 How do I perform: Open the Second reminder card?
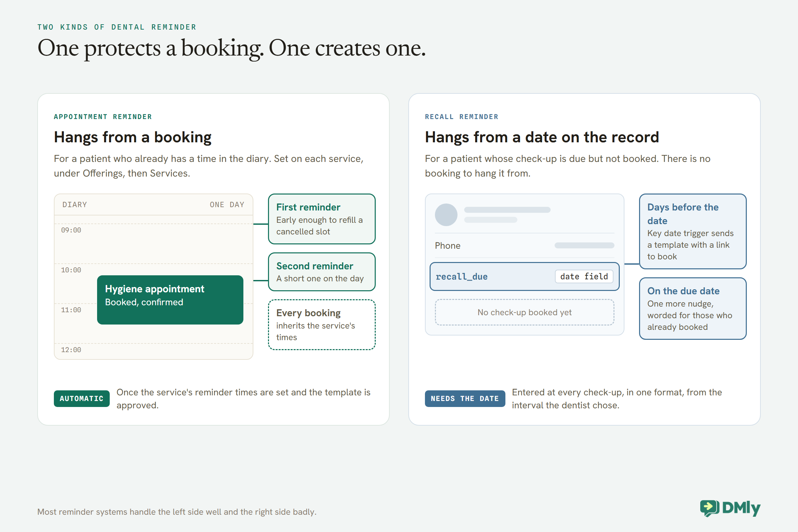322,272
